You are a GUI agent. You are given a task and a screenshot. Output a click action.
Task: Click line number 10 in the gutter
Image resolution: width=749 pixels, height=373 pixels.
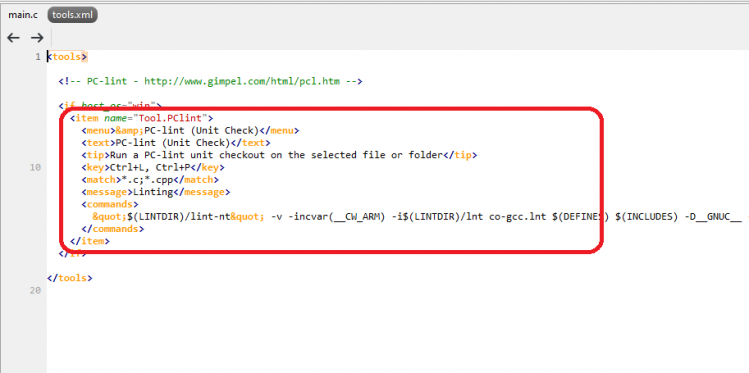35,168
